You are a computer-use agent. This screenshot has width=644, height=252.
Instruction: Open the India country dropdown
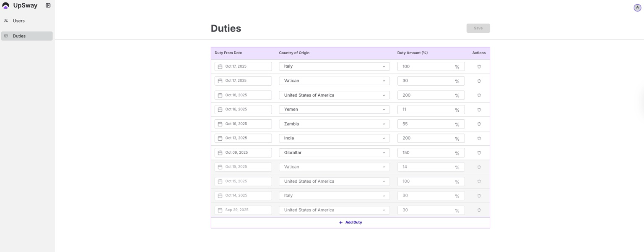334,138
